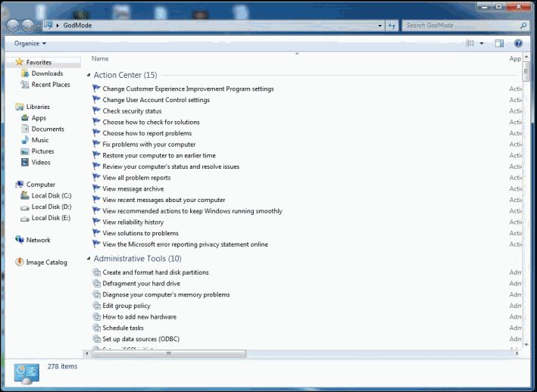
Task: Click the App column header
Action: pos(515,59)
